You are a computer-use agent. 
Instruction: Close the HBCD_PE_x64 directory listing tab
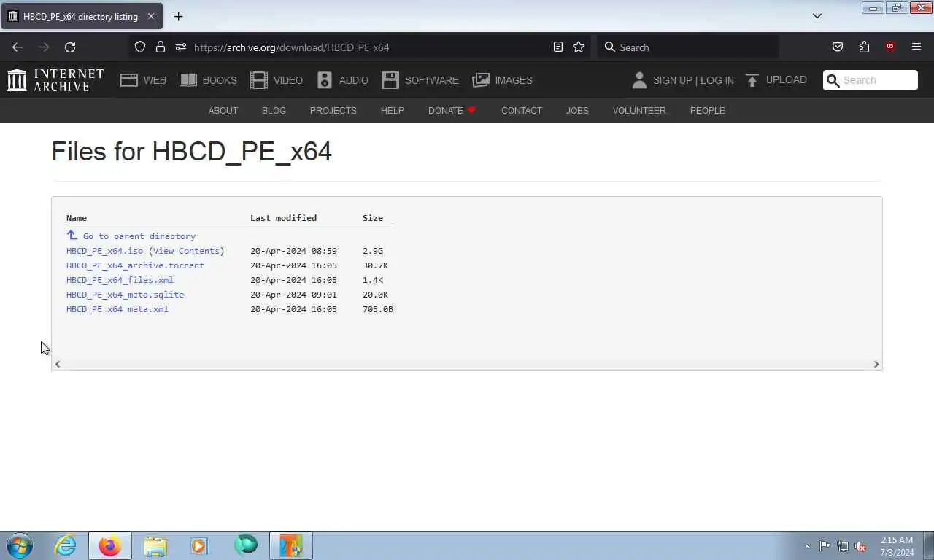tap(151, 16)
